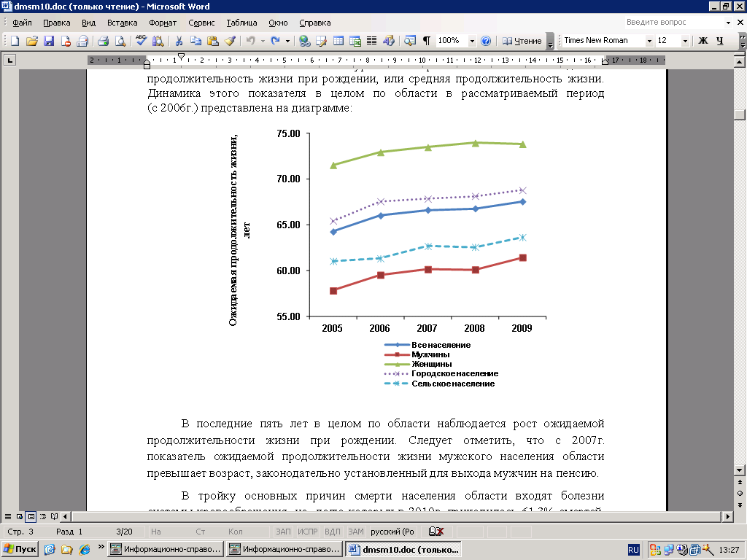Switch to Print Layout view button
747x560 pixels.
(x=31, y=516)
